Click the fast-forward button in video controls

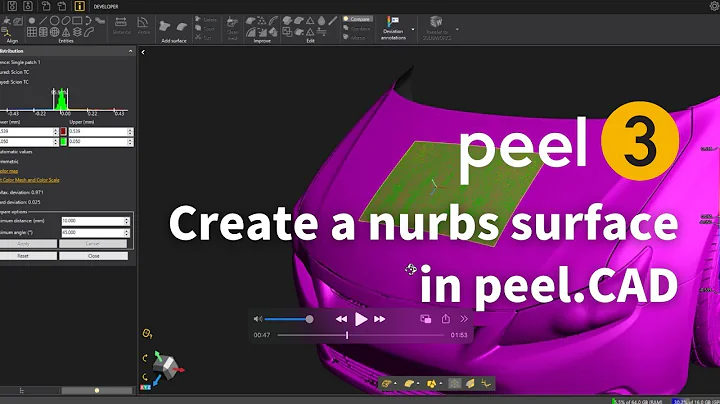click(x=379, y=319)
